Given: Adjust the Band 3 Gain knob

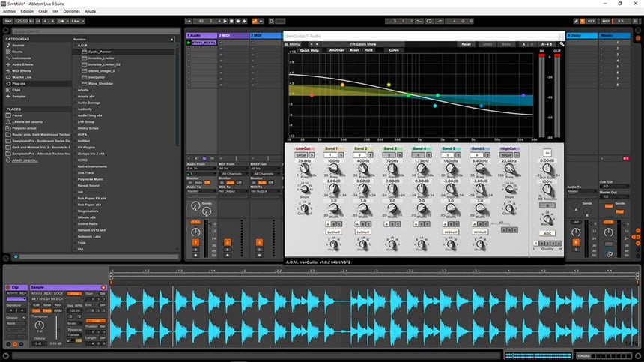Looking at the screenshot, I should point(392,190).
